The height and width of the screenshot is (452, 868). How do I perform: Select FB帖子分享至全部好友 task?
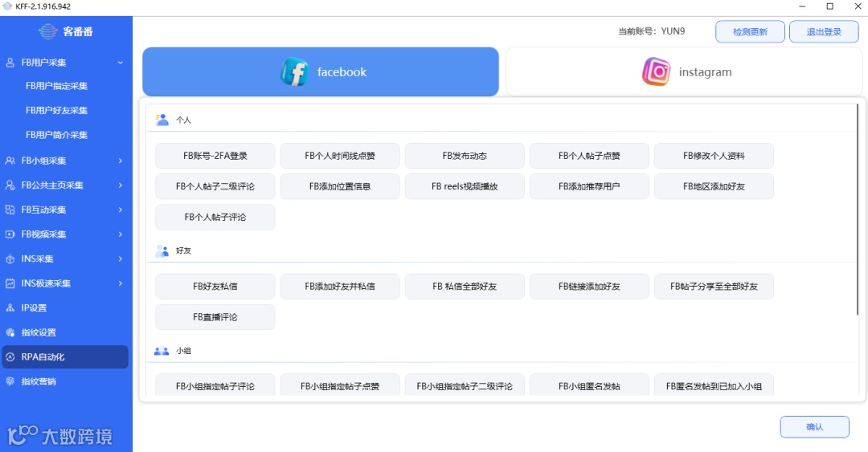pyautogui.click(x=714, y=287)
